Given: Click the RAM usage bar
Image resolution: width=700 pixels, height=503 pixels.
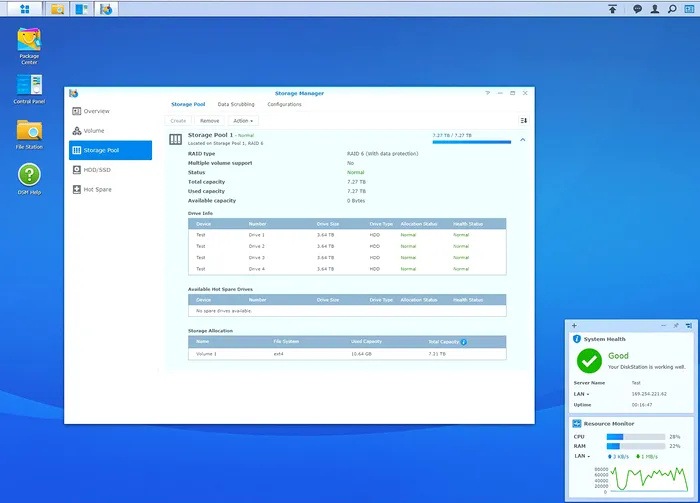Looking at the screenshot, I should (636, 446).
